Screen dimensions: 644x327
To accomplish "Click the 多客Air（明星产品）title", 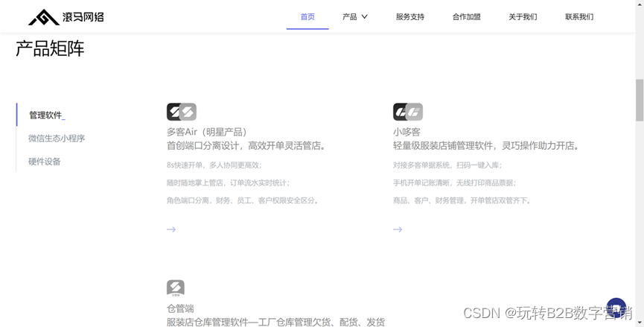I will point(206,132).
